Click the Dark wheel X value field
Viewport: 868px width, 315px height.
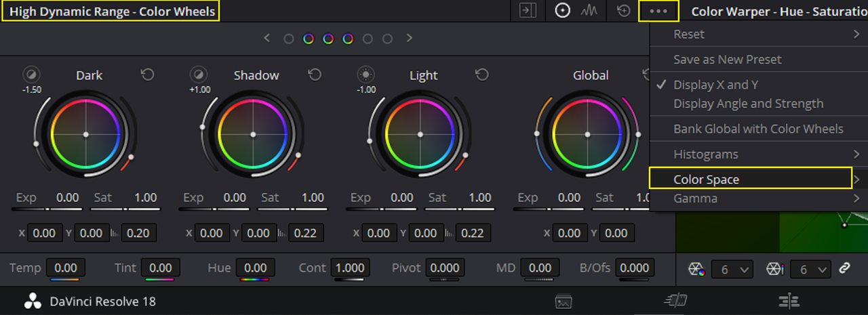45,233
